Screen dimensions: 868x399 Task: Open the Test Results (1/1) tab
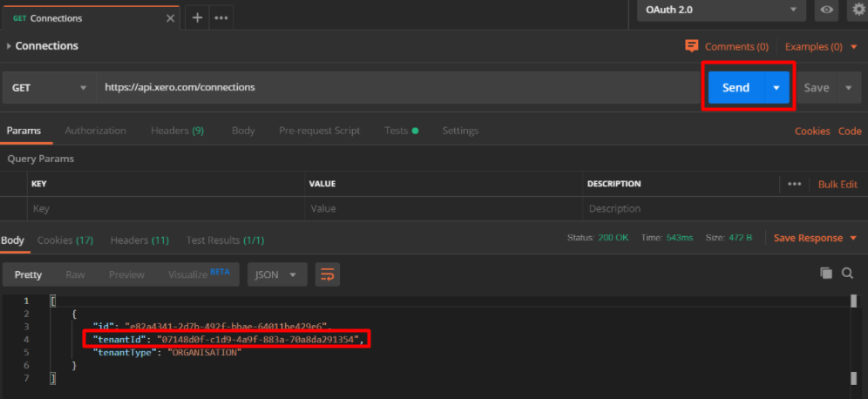[x=225, y=240]
